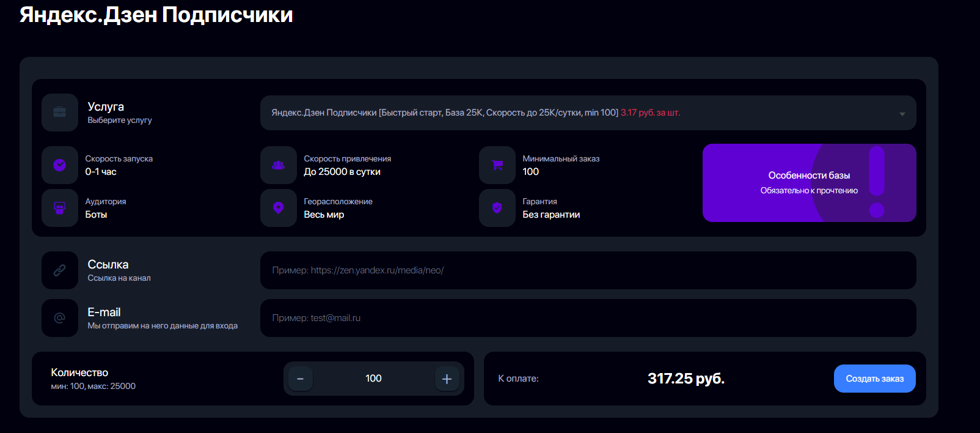Click the Боты audience value

pyautogui.click(x=96, y=215)
